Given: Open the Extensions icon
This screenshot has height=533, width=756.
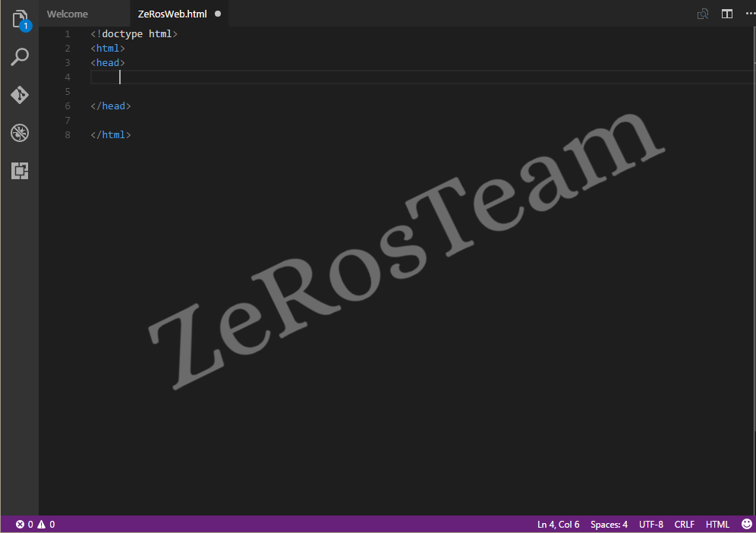Looking at the screenshot, I should coord(20,171).
